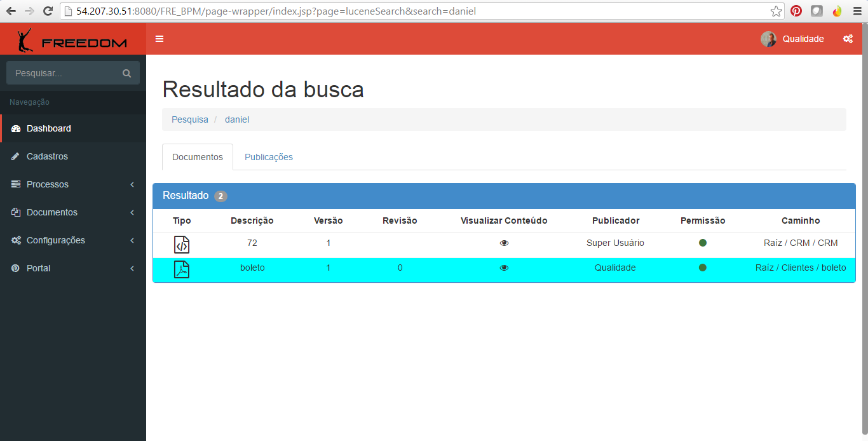This screenshot has height=441, width=868.
Task: Switch to the Publicações tab
Action: [269, 157]
